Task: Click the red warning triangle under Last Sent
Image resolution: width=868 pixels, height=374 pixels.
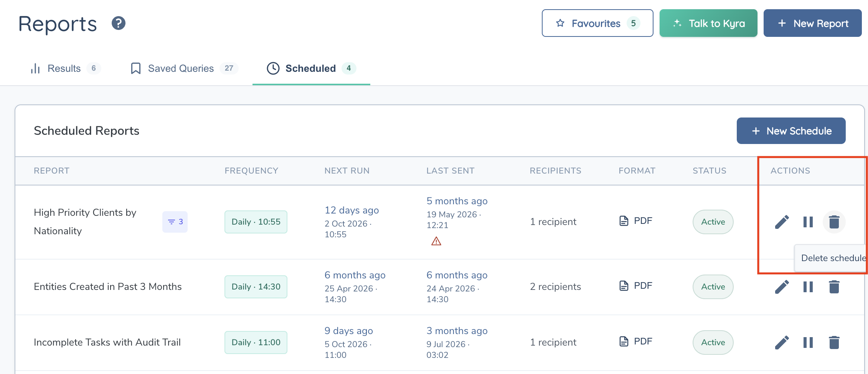Action: (436, 241)
